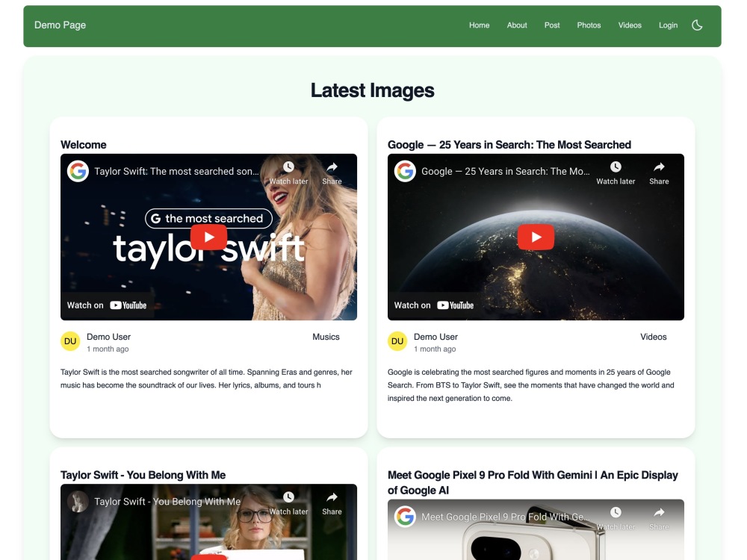Click Google channel logo on Taylor Swift most searched video
Viewport: 747px width, 560px height.
click(x=78, y=172)
